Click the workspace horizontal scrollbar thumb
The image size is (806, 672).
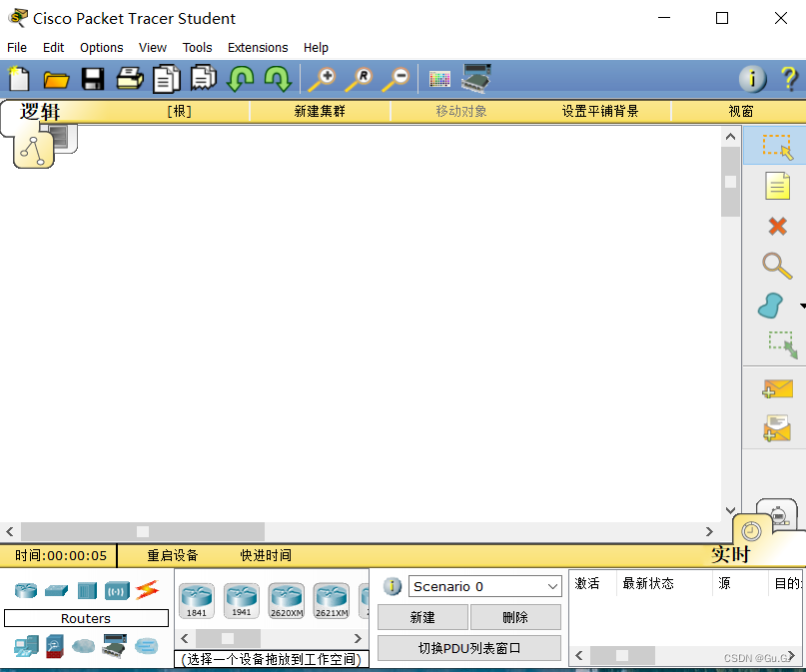coord(143,531)
